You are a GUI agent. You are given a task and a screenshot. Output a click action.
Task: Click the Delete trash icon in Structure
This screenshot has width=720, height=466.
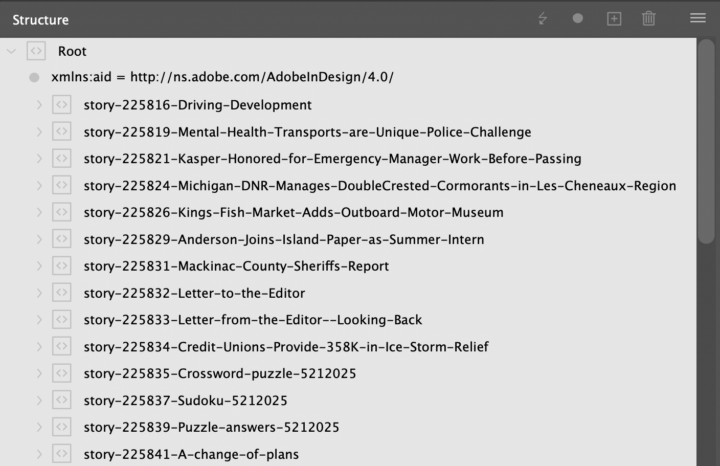click(648, 19)
